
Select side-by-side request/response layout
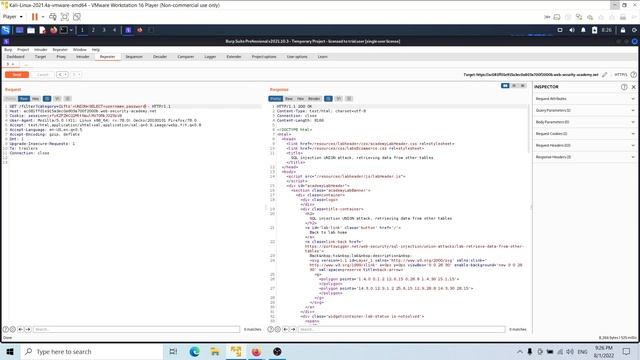pyautogui.click(x=505, y=86)
